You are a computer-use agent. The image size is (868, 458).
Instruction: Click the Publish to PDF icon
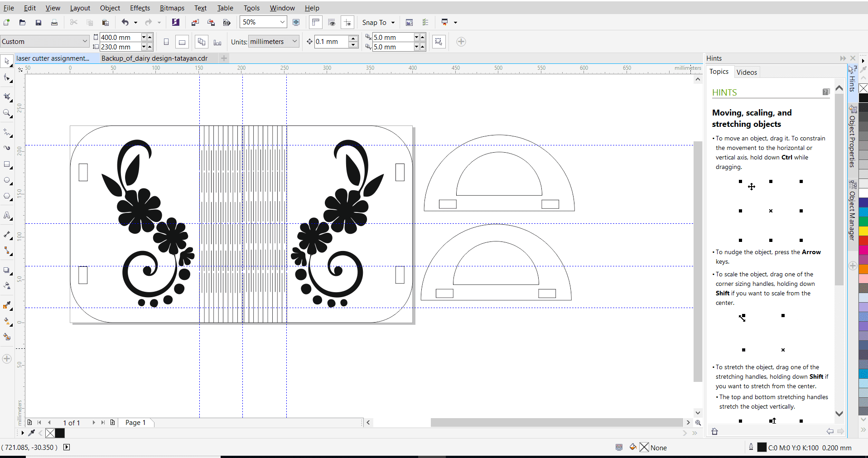[x=227, y=22]
